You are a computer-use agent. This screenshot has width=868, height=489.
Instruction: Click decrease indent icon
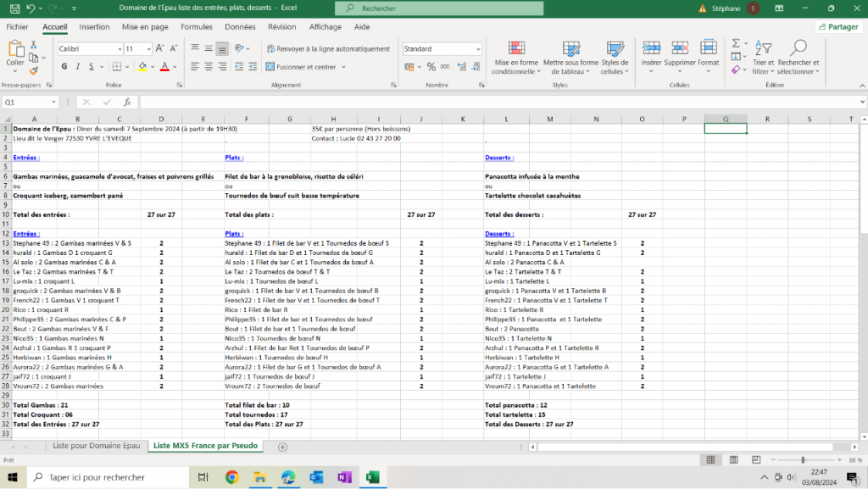click(239, 66)
